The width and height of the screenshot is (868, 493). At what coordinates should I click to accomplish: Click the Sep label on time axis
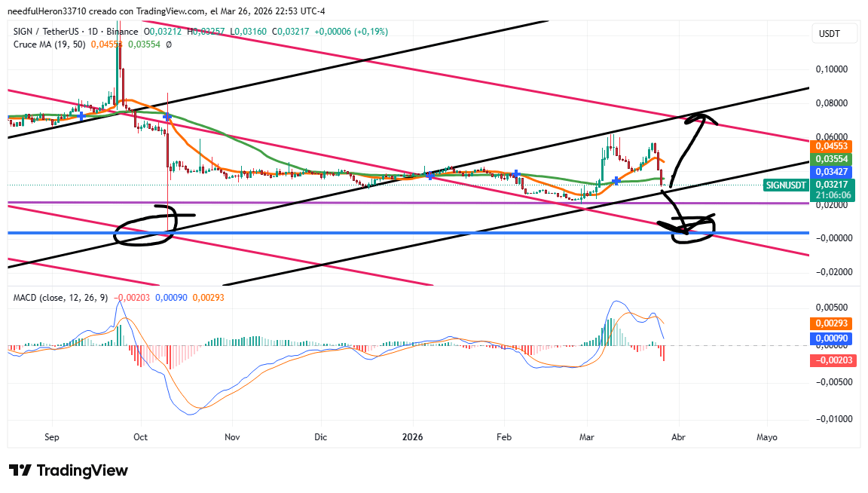coord(51,437)
